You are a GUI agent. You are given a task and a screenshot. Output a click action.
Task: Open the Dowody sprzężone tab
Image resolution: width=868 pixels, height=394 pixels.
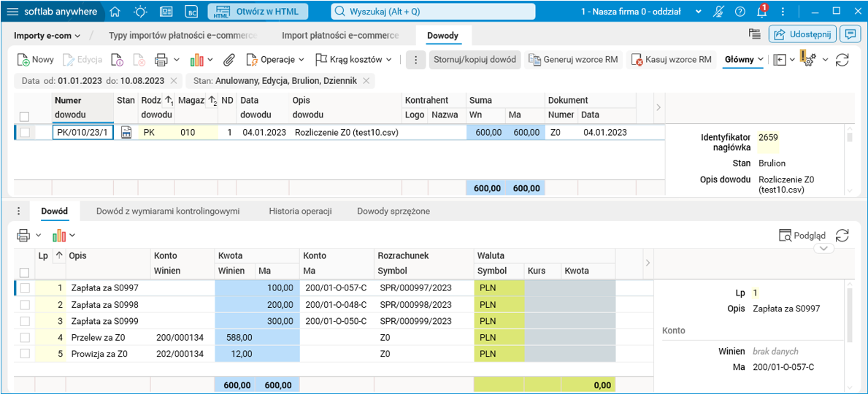(x=393, y=211)
